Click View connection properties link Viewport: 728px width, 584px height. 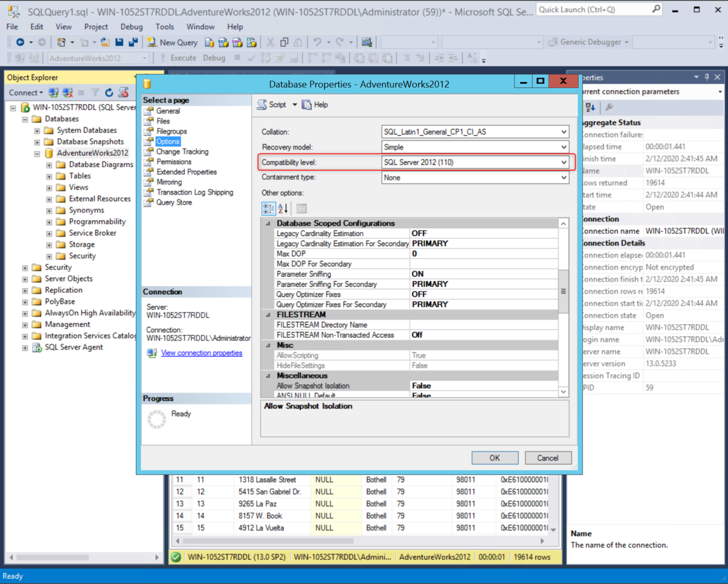pyautogui.click(x=201, y=353)
